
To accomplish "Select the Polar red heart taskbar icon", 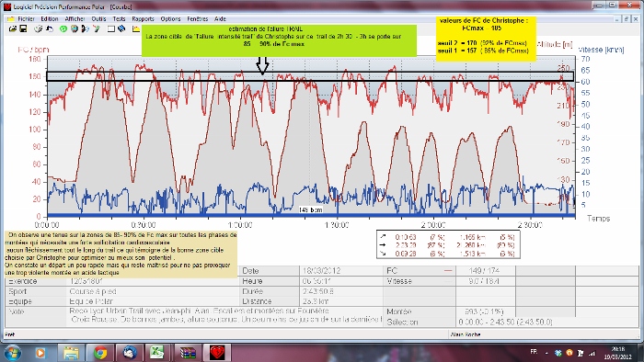I will click(x=217, y=353).
